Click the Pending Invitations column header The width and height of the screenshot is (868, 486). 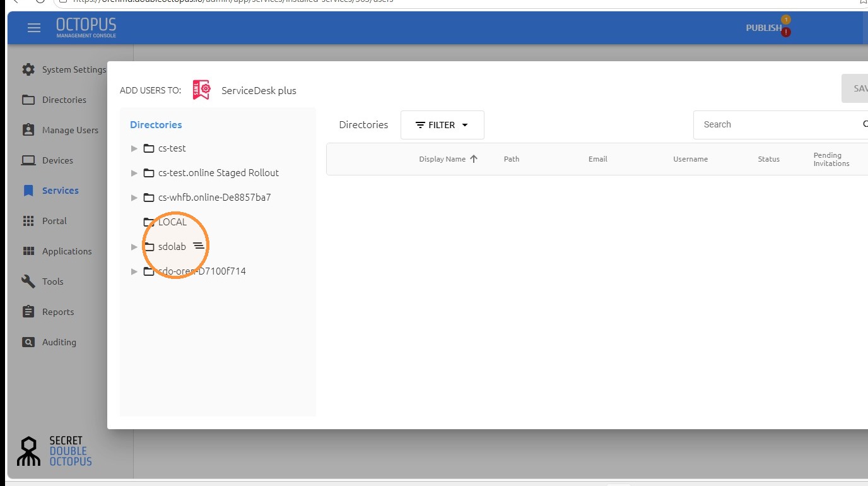tap(831, 159)
